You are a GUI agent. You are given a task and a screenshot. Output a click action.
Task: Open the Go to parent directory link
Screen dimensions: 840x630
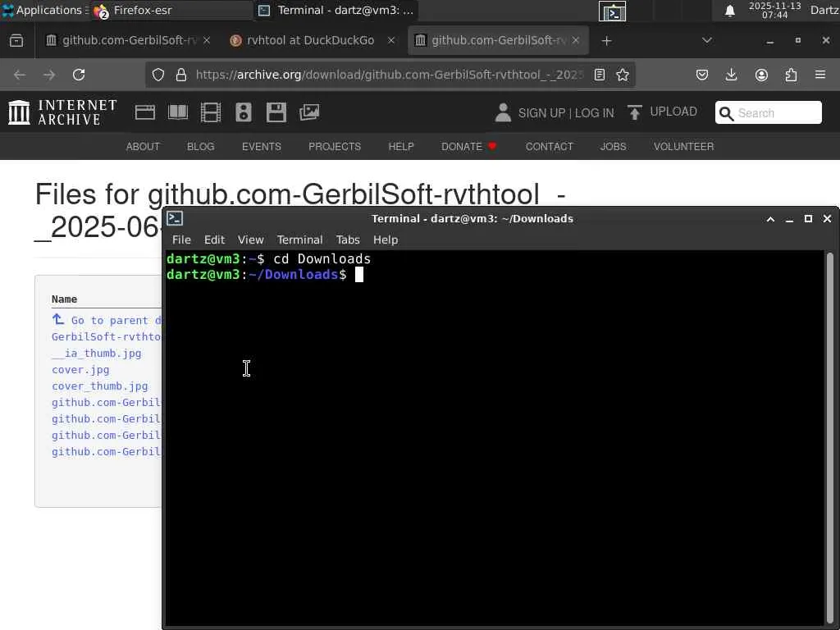[x=107, y=320]
